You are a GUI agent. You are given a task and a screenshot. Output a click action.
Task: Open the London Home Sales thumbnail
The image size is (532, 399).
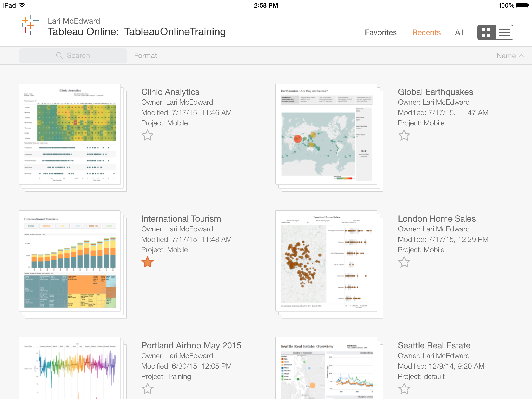tap(326, 261)
